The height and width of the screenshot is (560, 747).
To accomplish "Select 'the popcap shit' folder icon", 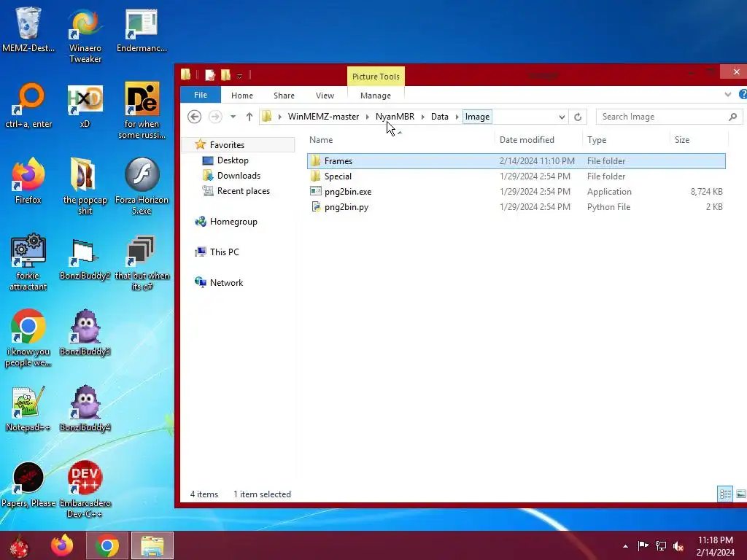I will coord(85,187).
